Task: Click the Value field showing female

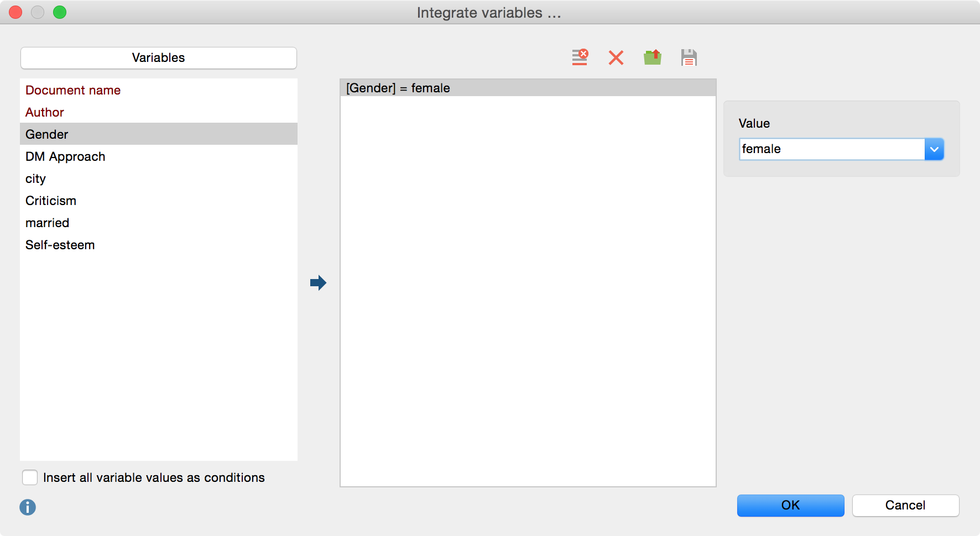Action: click(x=831, y=149)
